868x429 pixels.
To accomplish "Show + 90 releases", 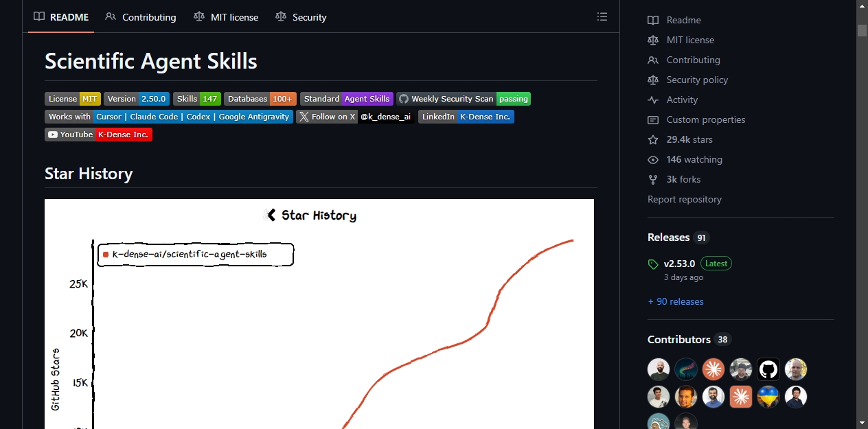I will (x=676, y=301).
